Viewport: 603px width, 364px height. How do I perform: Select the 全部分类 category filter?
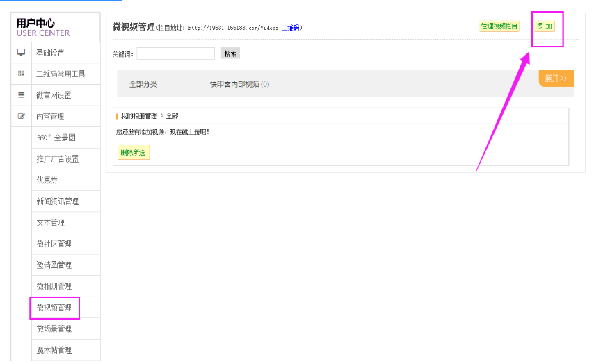pos(143,84)
